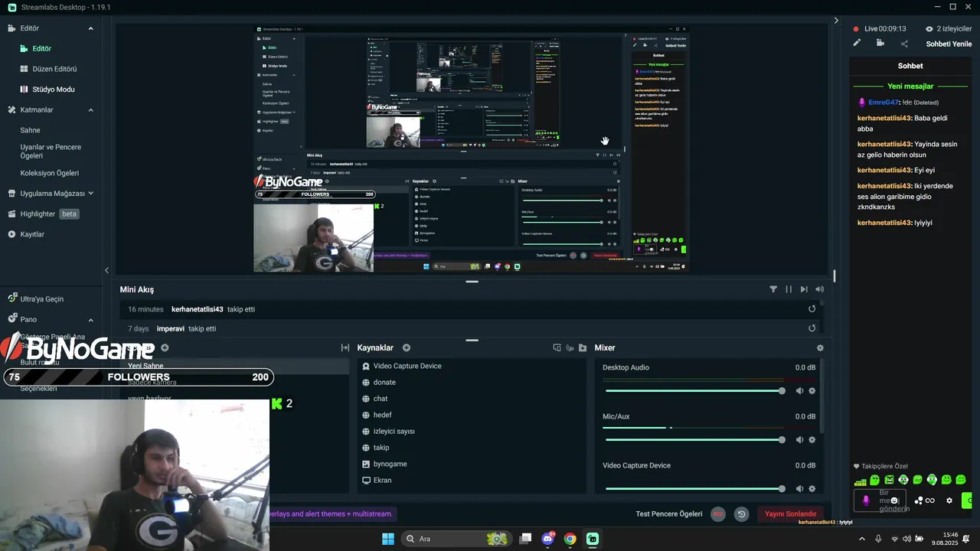
Task: Edit stream info with pencil icon
Action: (857, 44)
